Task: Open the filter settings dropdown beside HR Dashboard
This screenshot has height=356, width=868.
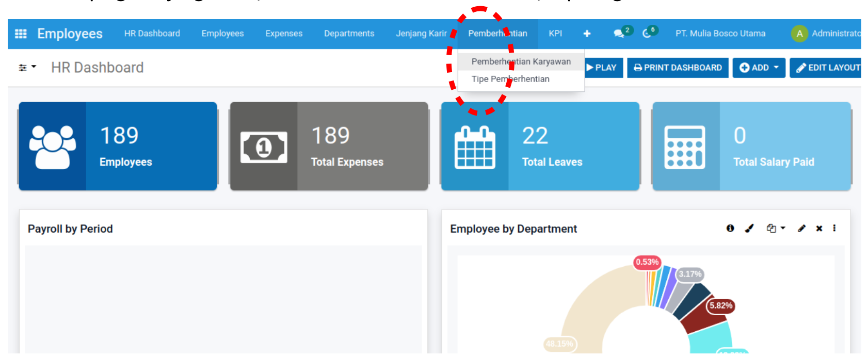Action: pos(27,68)
